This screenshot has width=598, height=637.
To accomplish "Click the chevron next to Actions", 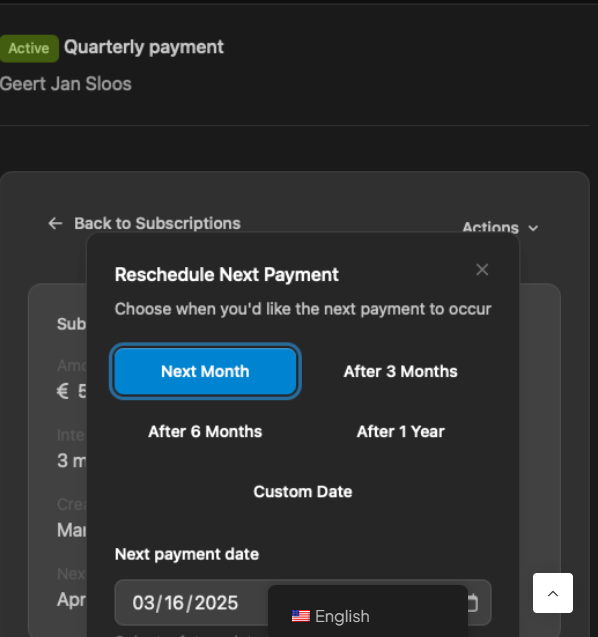I will [533, 228].
